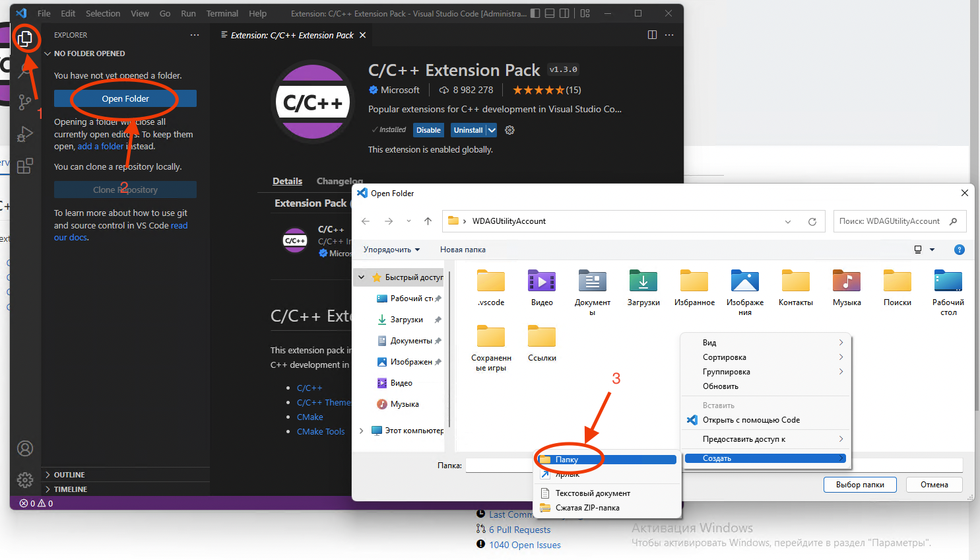Viewport: 980px width, 560px height.
Task: Click the Open Folder button
Action: coord(125,98)
